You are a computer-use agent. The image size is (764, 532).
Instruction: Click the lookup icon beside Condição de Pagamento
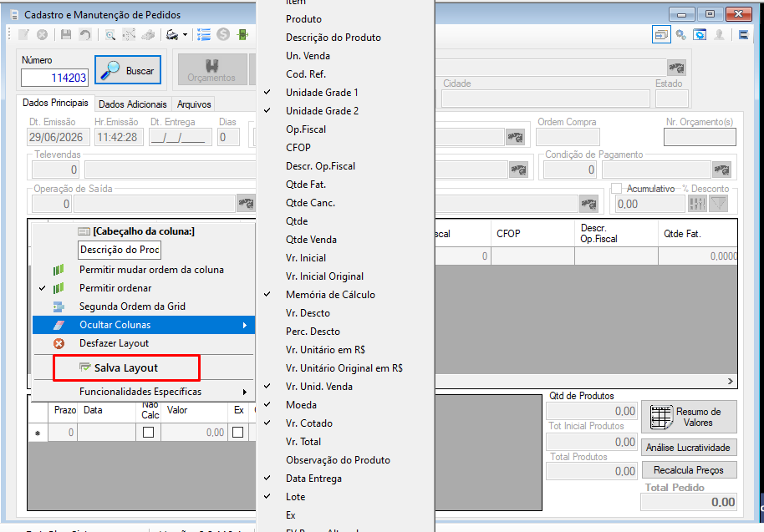pyautogui.click(x=721, y=170)
